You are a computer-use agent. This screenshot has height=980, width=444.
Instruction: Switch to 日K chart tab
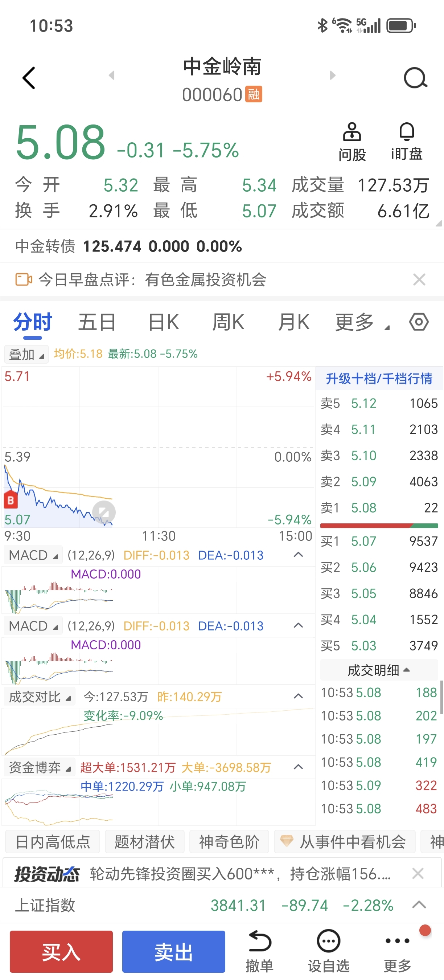pos(164,323)
